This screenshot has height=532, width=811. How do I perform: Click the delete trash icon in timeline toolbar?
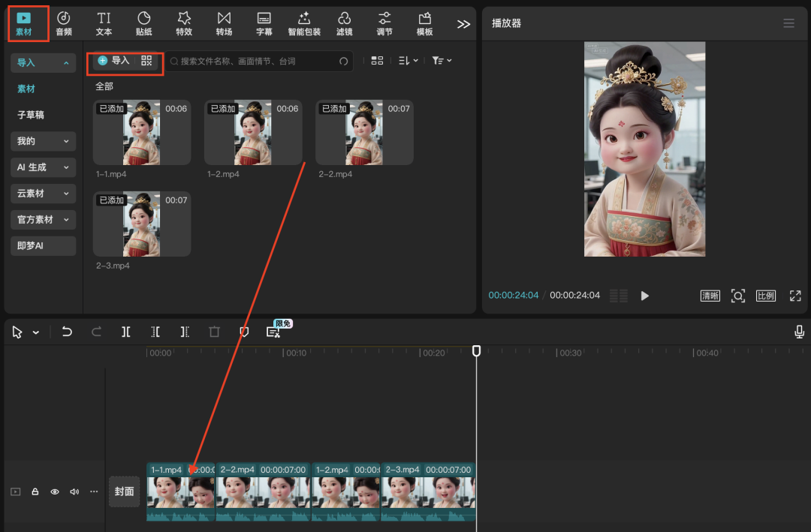214,332
